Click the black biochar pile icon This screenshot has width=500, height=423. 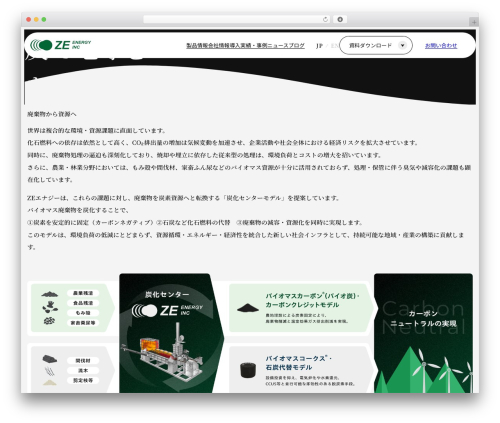pyautogui.click(x=248, y=308)
